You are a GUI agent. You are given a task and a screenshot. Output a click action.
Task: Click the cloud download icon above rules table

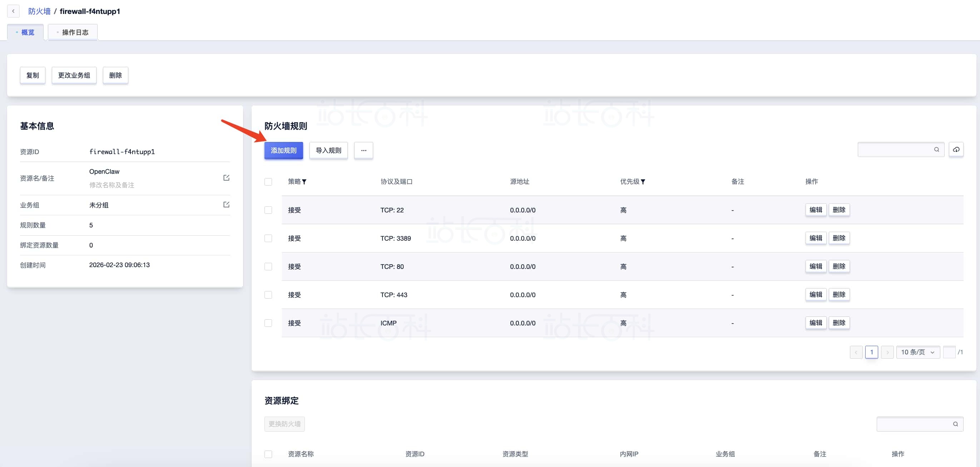[956, 149]
